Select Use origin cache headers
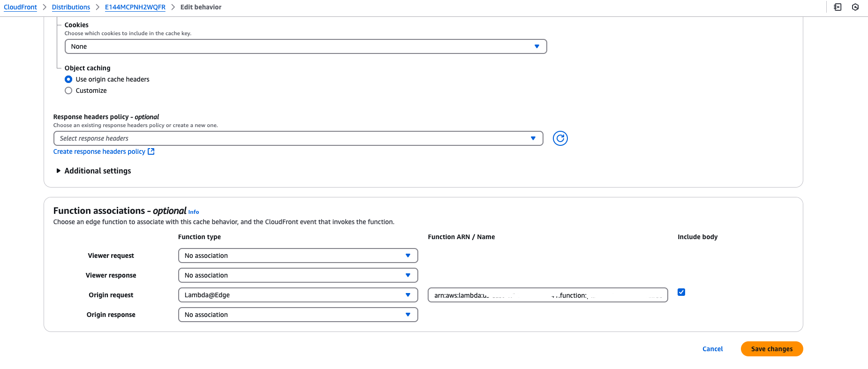Screen dimensions: 868x369 tap(68, 79)
